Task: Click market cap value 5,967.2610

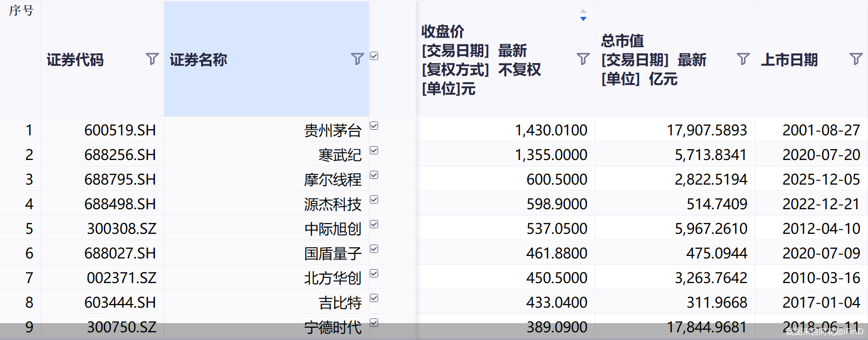Action: tap(711, 229)
